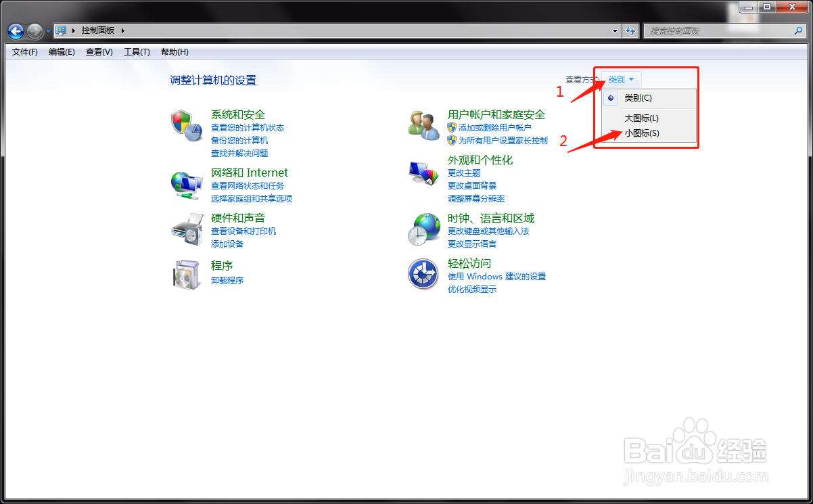The image size is (813, 504).
Task: Open 使用 Windows 建议的设置 link
Action: 496,276
